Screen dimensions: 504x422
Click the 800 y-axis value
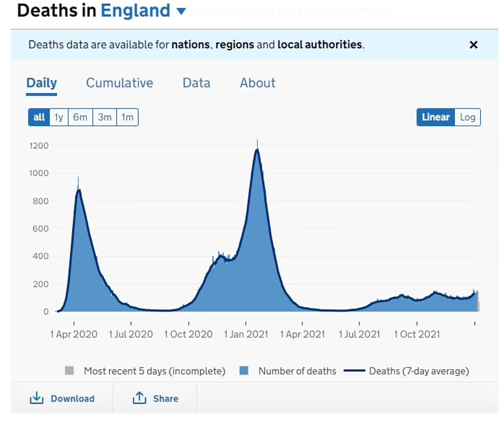point(40,201)
